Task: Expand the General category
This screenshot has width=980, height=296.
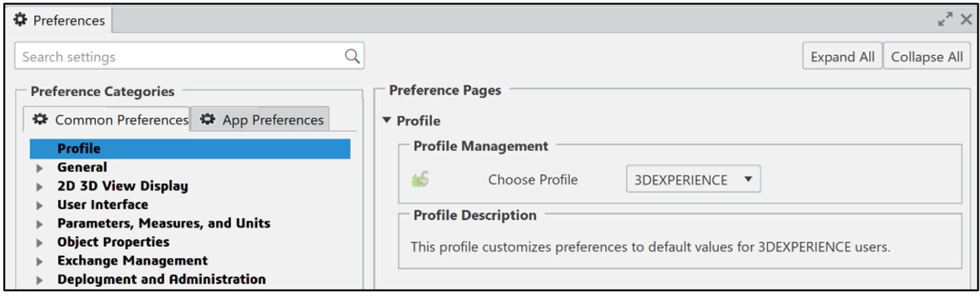Action: pyautogui.click(x=40, y=168)
